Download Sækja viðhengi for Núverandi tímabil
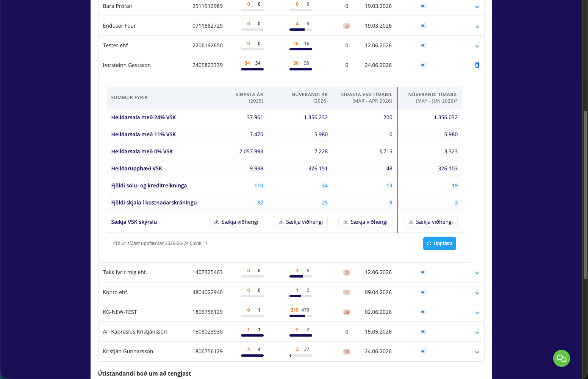588x379 pixels. pos(430,222)
